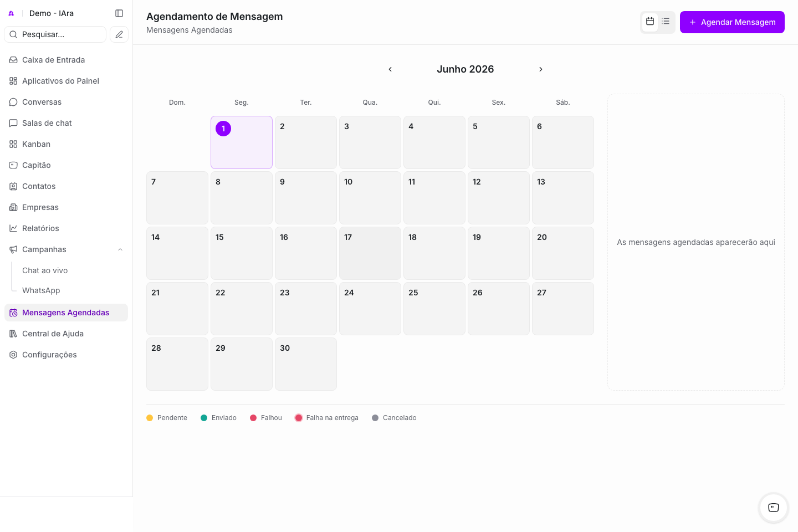
Task: Select day 17 in calendar
Action: [370, 253]
